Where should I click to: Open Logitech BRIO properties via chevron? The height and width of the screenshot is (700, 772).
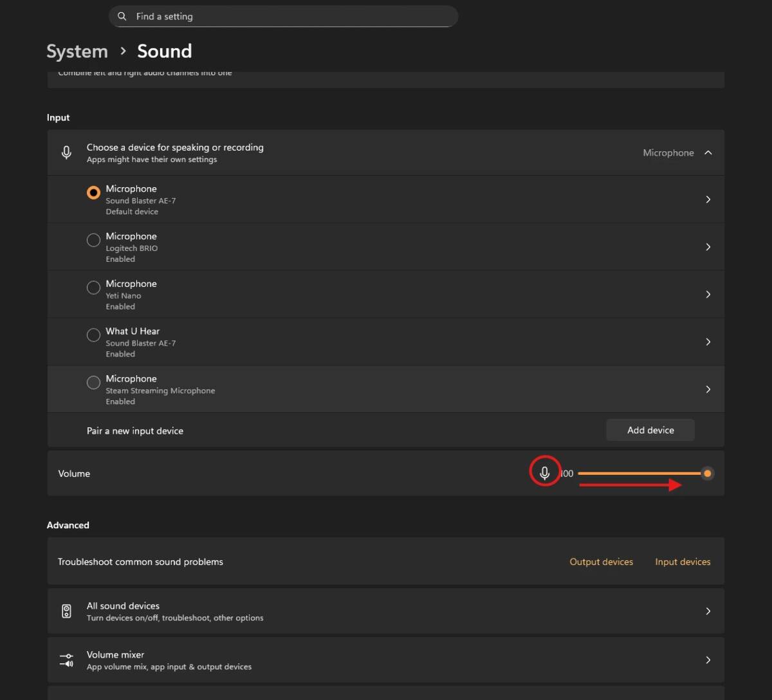[x=708, y=247]
